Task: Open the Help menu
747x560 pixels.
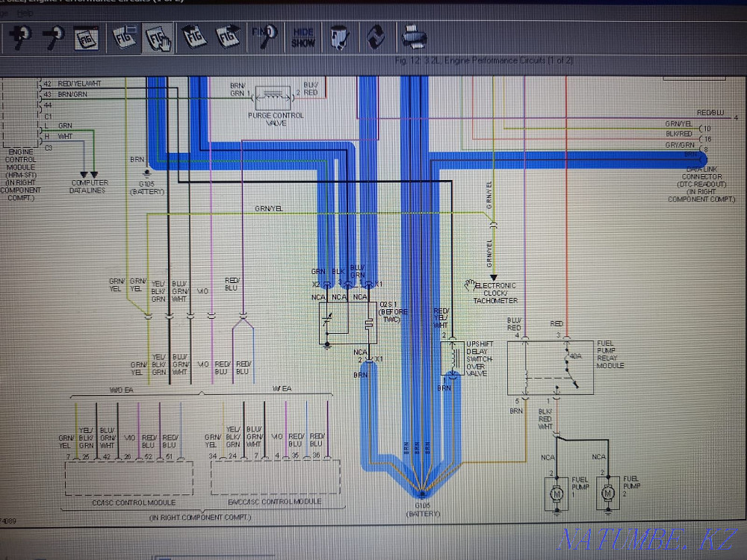Action: pyautogui.click(x=25, y=13)
